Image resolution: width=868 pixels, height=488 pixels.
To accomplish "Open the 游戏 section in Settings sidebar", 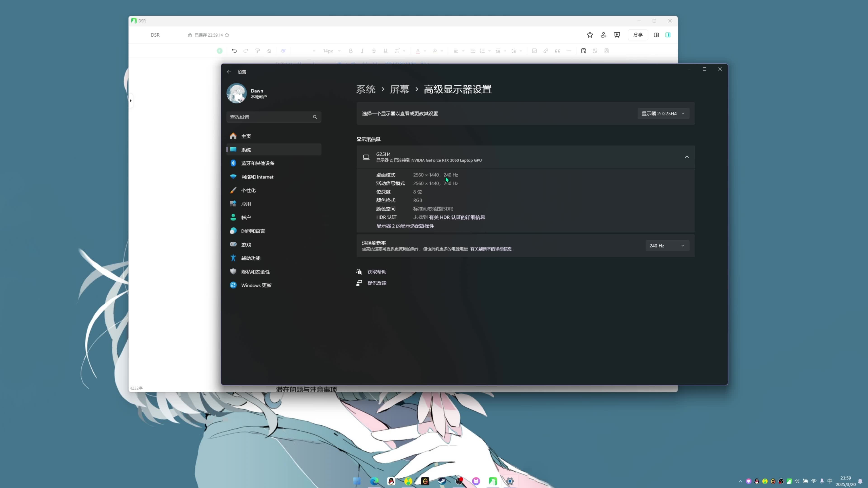I will [x=246, y=244].
